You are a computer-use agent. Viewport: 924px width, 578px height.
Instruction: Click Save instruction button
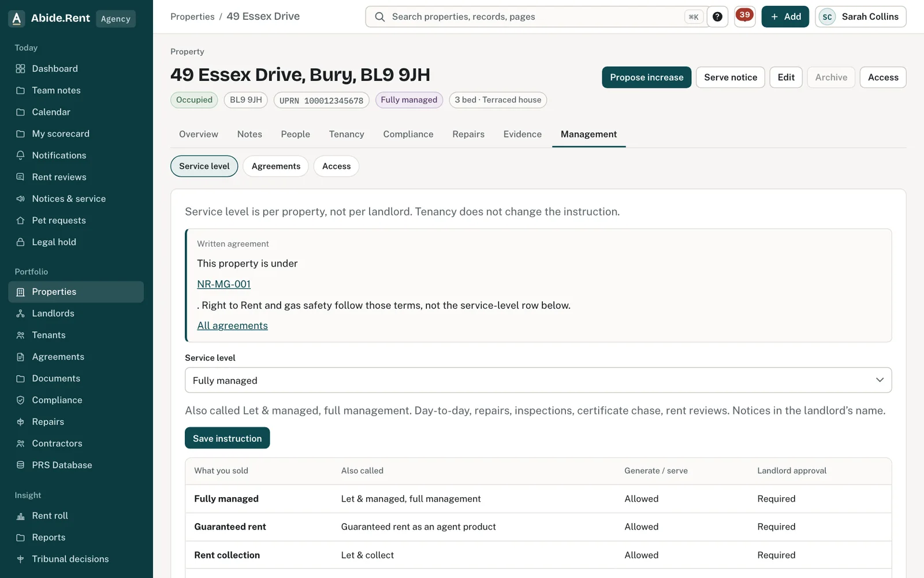click(x=228, y=438)
